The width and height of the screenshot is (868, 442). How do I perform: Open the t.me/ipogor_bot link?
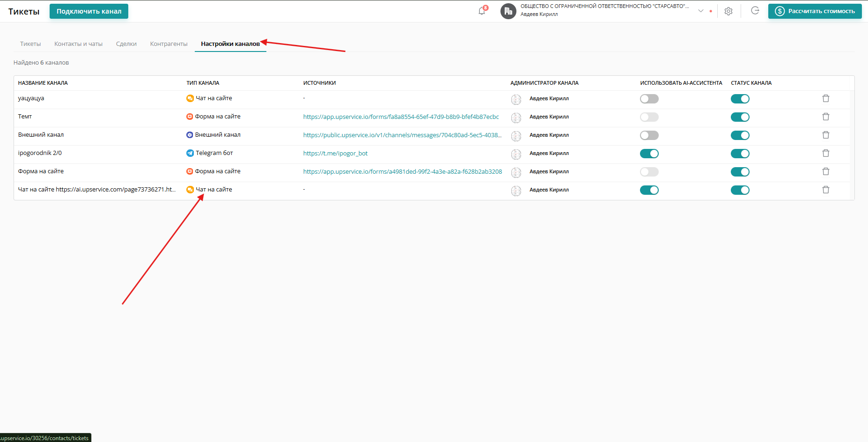[336, 153]
